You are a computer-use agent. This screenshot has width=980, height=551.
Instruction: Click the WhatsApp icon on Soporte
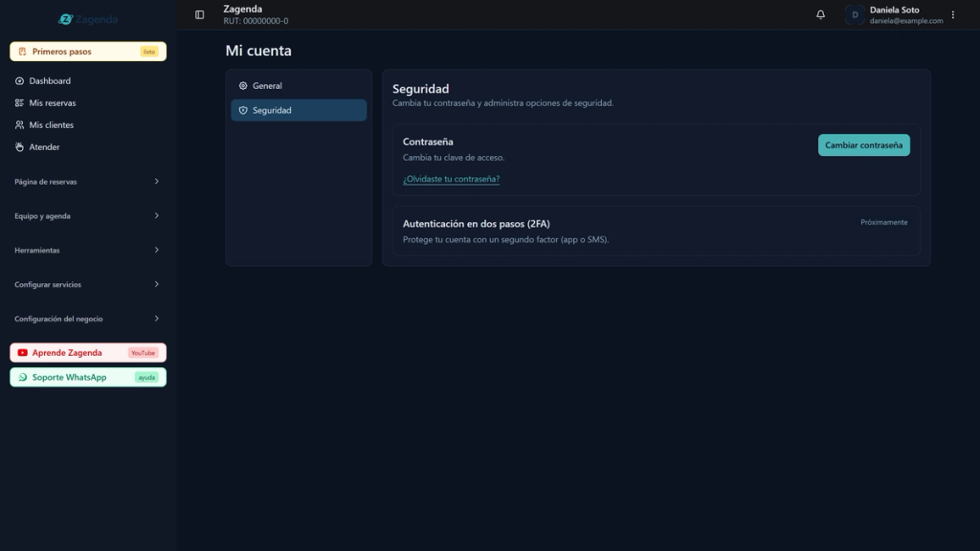[x=23, y=377]
